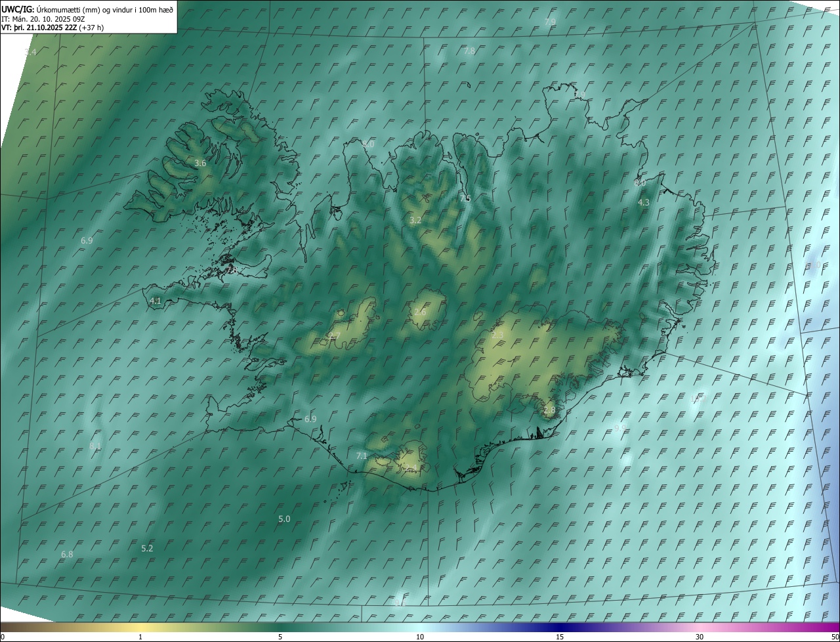Click the colorbar tick labeled 30

click(700, 637)
